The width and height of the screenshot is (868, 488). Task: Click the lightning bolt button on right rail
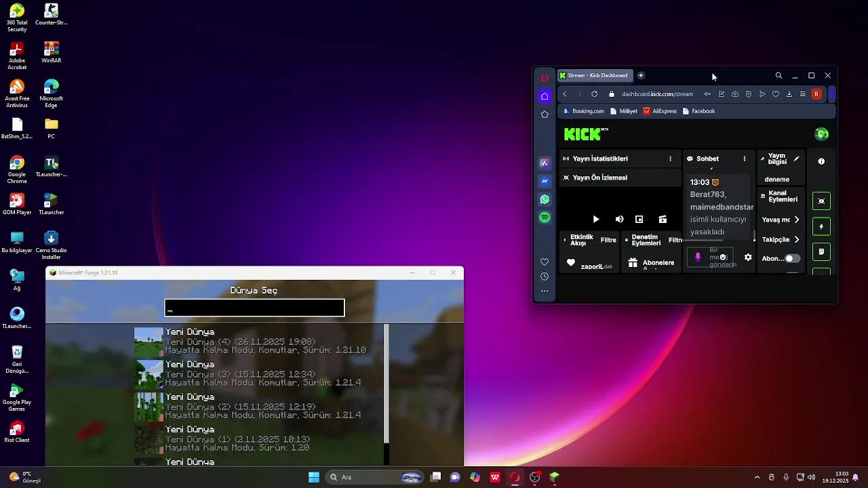pyautogui.click(x=821, y=226)
